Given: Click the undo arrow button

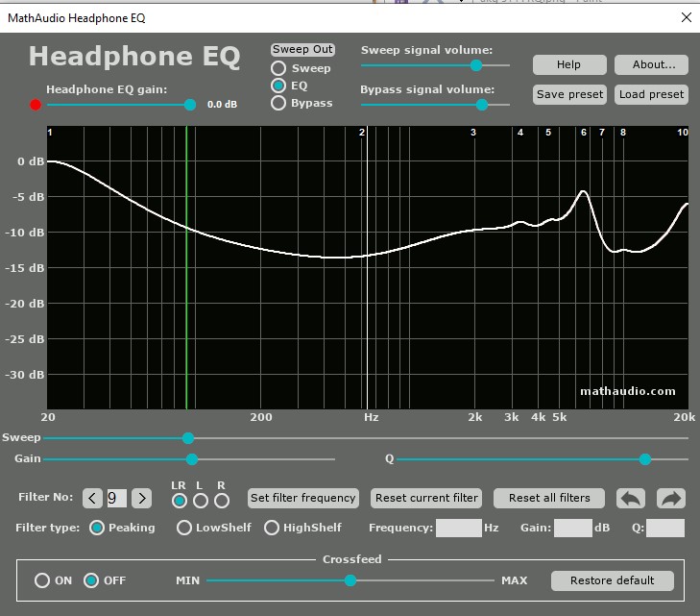Looking at the screenshot, I should click(x=630, y=498).
